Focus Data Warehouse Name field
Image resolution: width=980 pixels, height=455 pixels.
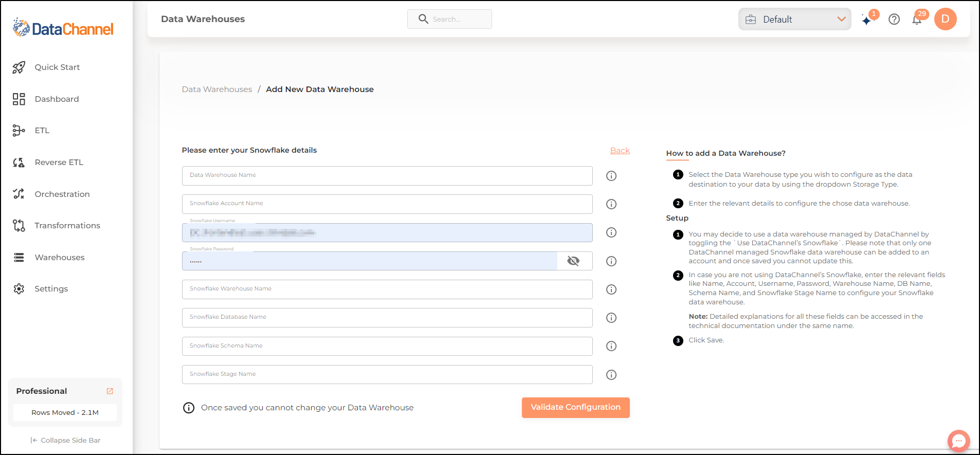tap(387, 176)
